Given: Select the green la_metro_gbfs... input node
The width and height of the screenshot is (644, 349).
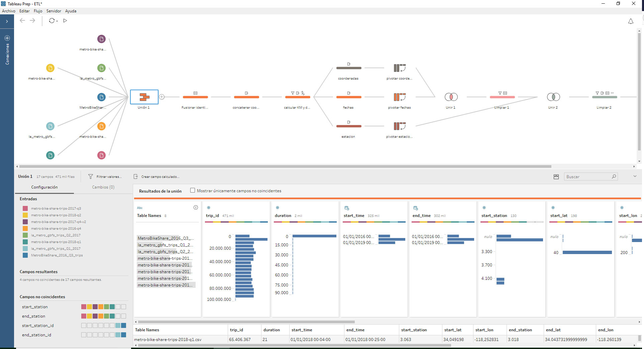Looking at the screenshot, I should (x=101, y=68).
